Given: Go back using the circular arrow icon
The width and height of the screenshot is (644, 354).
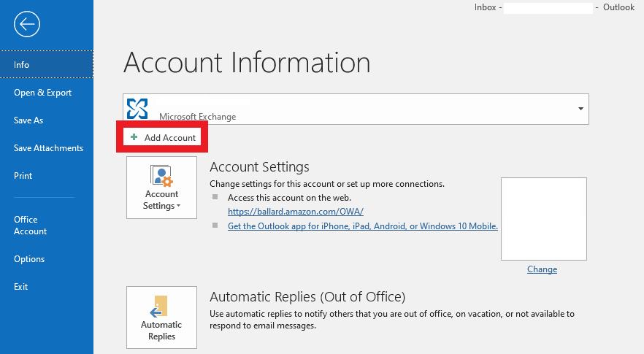Looking at the screenshot, I should (x=27, y=24).
